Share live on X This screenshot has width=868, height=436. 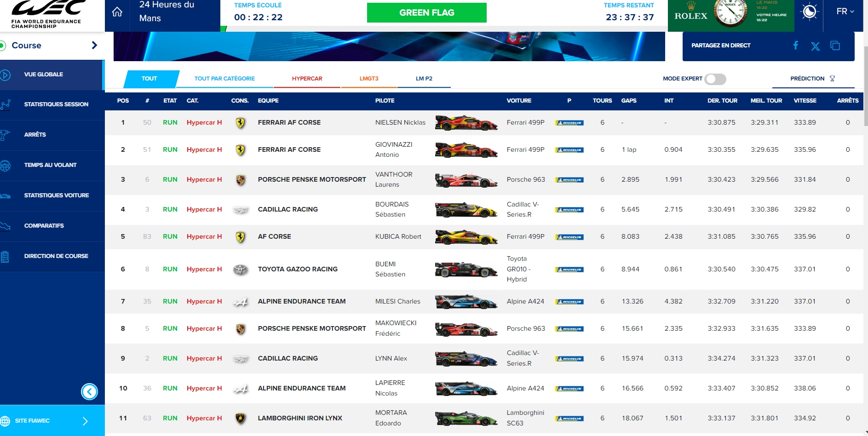coord(815,46)
